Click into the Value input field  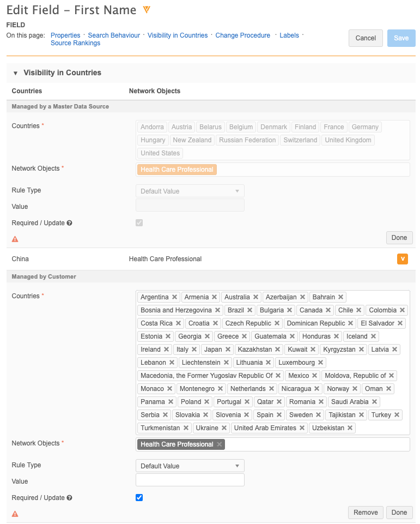[190, 480]
